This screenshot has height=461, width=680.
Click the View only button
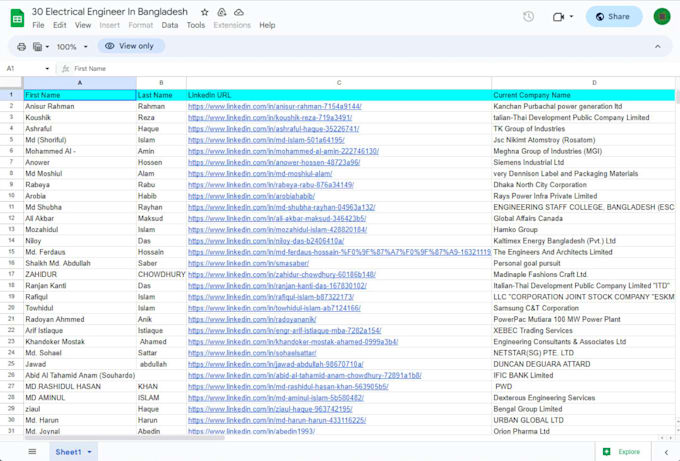[131, 46]
